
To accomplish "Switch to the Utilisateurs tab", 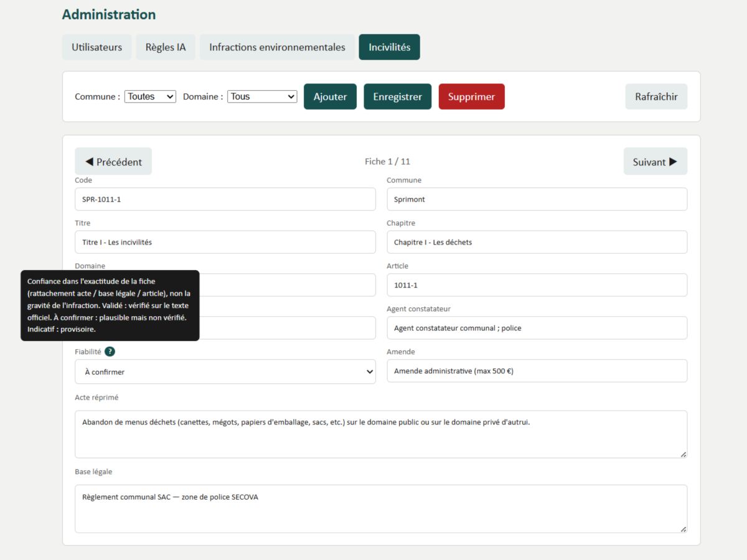I will tap(96, 47).
